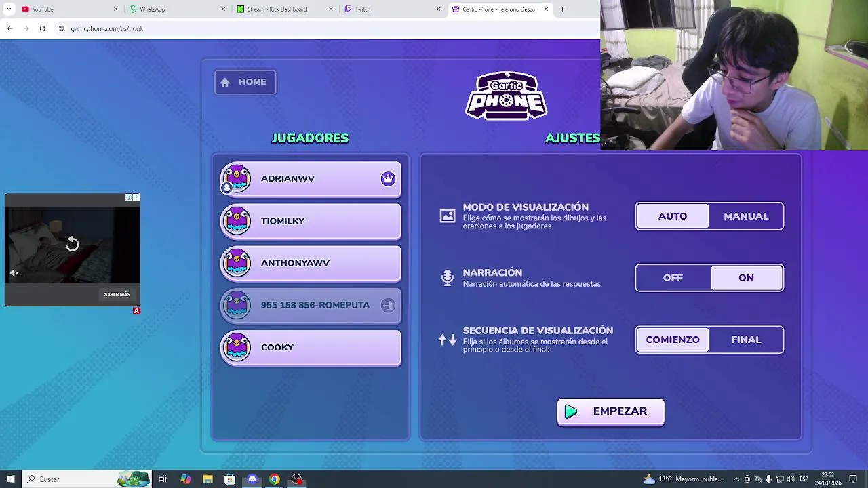Image resolution: width=868 pixels, height=488 pixels.
Task: Turn narration ON
Action: point(746,278)
